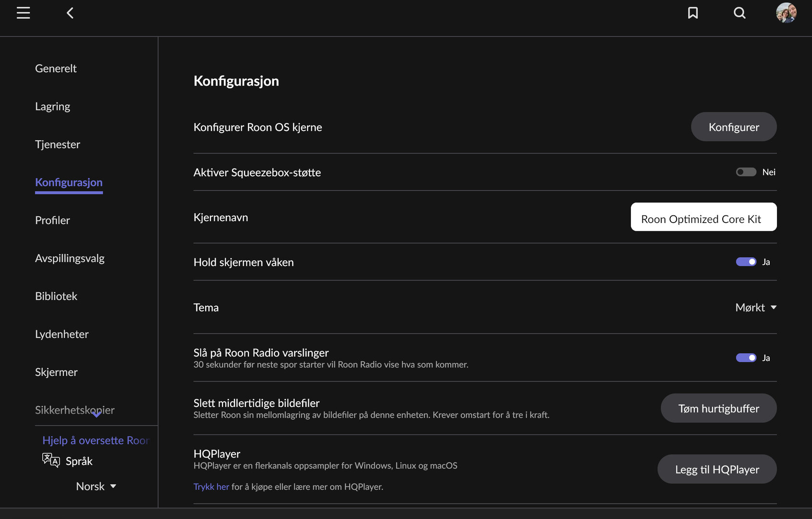
Task: Click the language translate icon beside Språk
Action: [x=51, y=460]
